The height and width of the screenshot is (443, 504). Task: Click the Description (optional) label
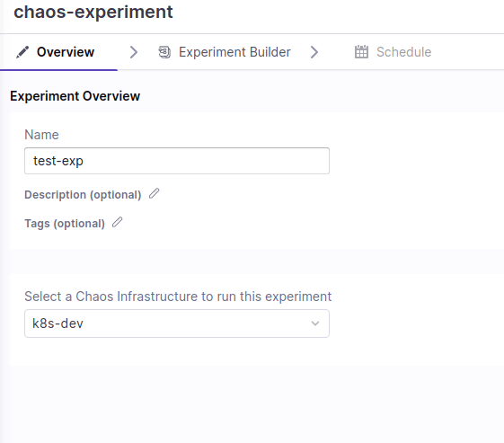tap(83, 195)
